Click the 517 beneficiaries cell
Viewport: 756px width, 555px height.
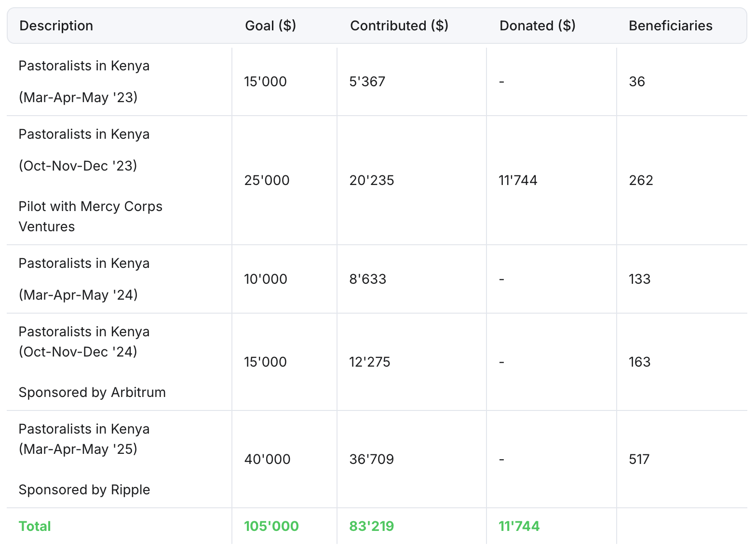click(639, 459)
